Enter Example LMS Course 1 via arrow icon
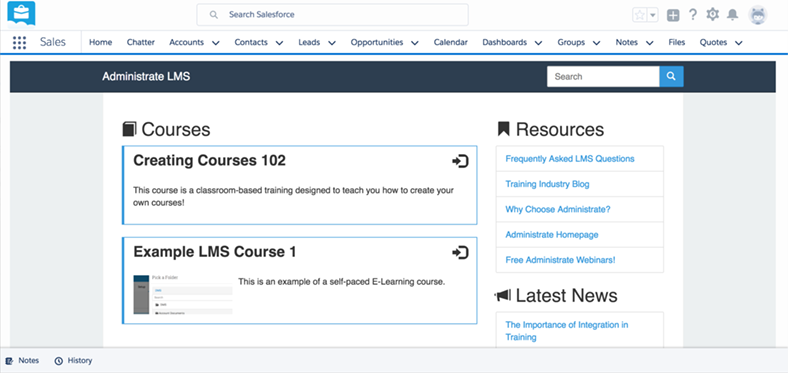 460,252
